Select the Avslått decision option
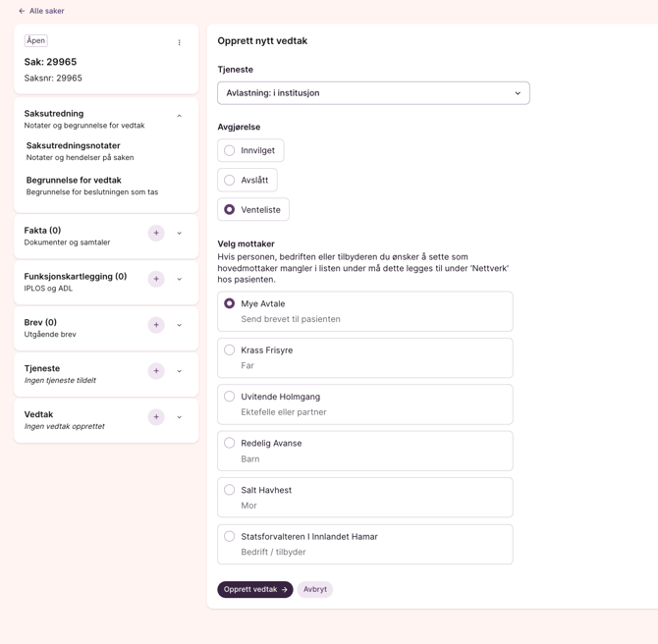658x644 pixels. point(230,181)
